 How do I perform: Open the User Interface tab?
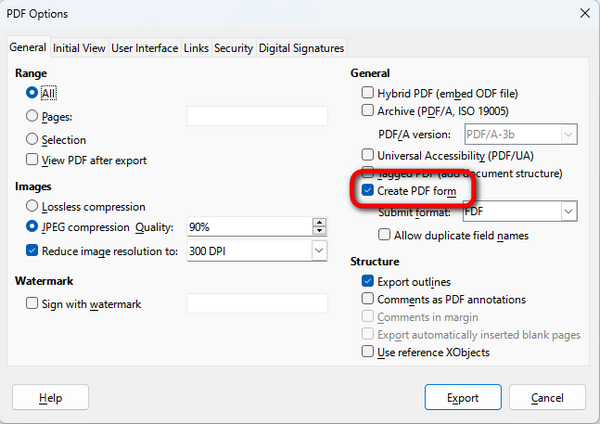click(x=145, y=48)
